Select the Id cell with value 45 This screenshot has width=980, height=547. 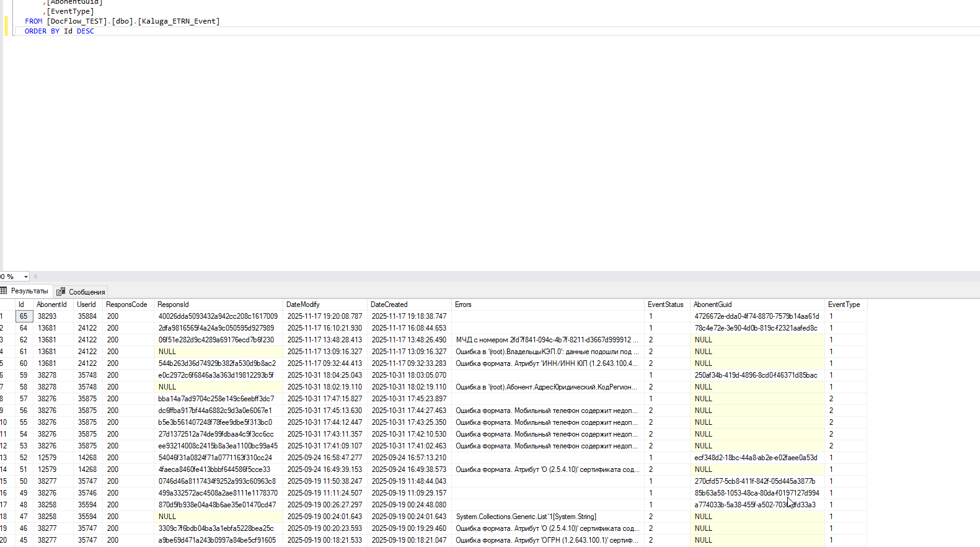[x=24, y=540]
